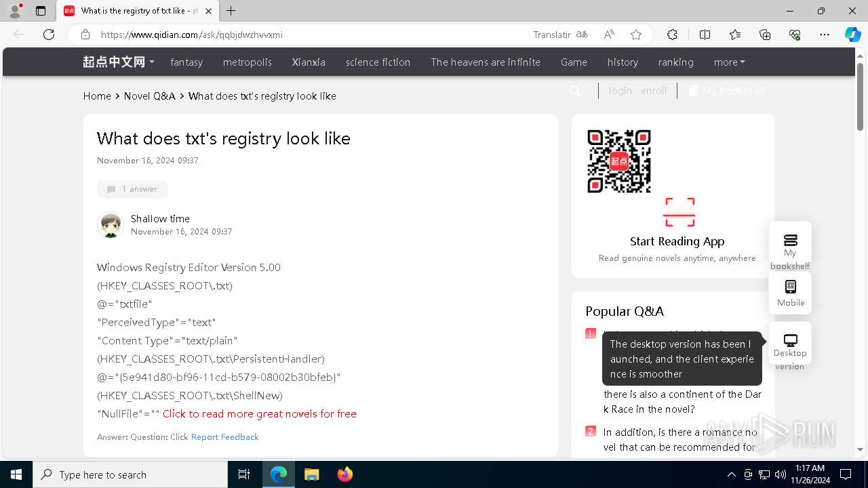Open 'The heavens are infinite' category

[x=486, y=62]
